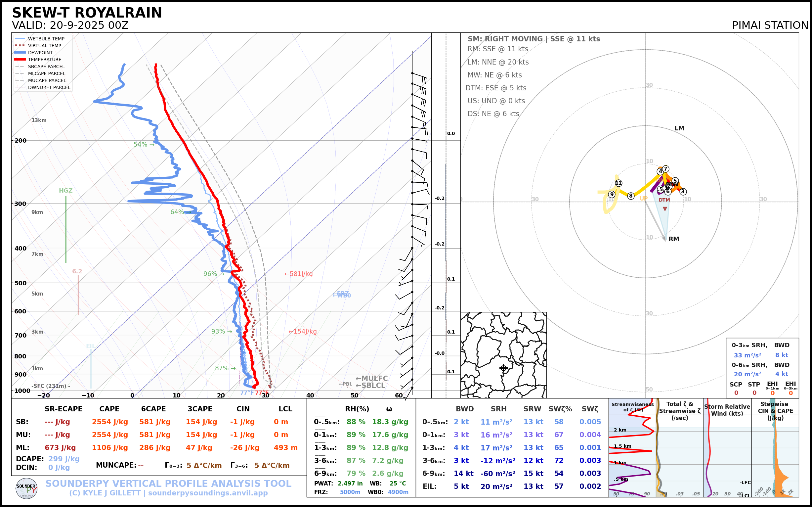This screenshot has width=812, height=507.
Task: Click the 3 km hodograph height marker
Action: pyautogui.click(x=683, y=192)
